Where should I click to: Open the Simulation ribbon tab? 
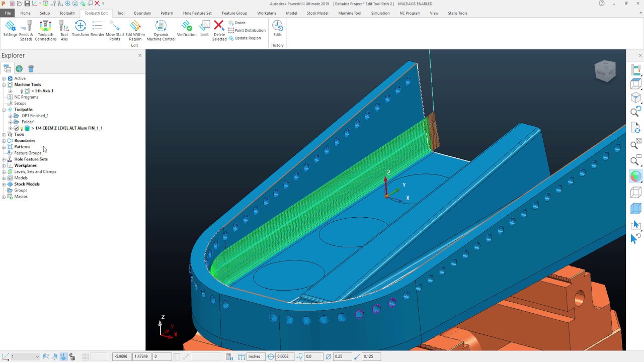(x=380, y=13)
